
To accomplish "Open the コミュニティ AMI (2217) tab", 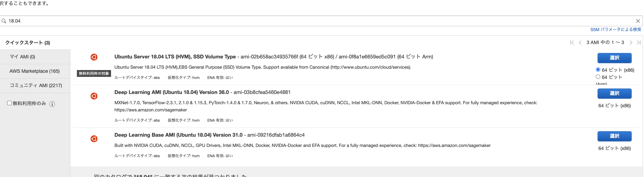I will point(35,85).
